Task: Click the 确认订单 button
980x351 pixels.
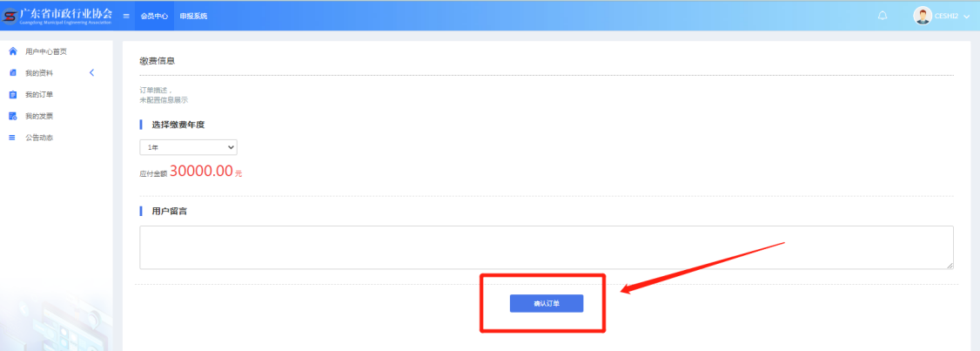Action: tap(547, 303)
